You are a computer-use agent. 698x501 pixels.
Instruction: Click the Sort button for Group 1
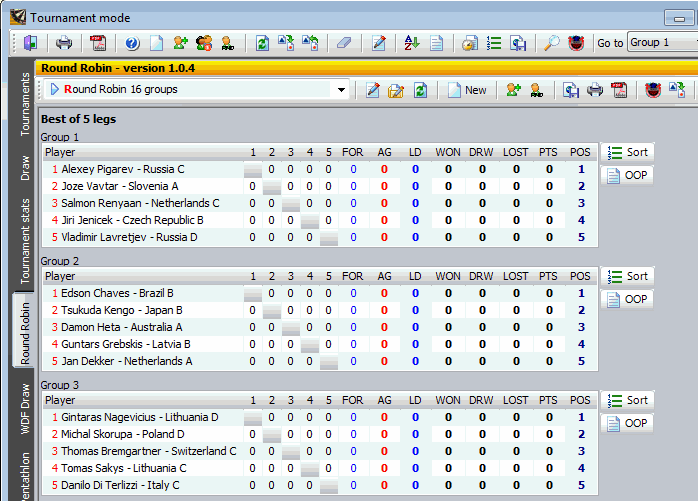pos(627,152)
